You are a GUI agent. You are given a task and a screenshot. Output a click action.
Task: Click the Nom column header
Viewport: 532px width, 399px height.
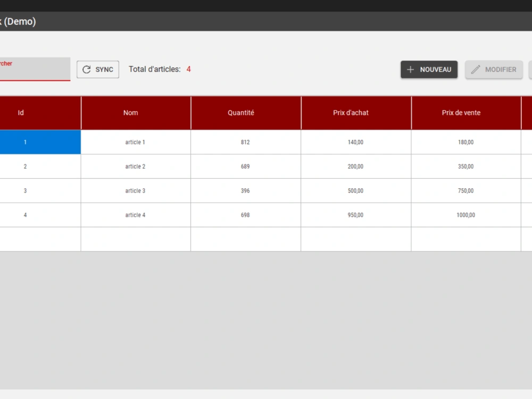[x=130, y=113]
